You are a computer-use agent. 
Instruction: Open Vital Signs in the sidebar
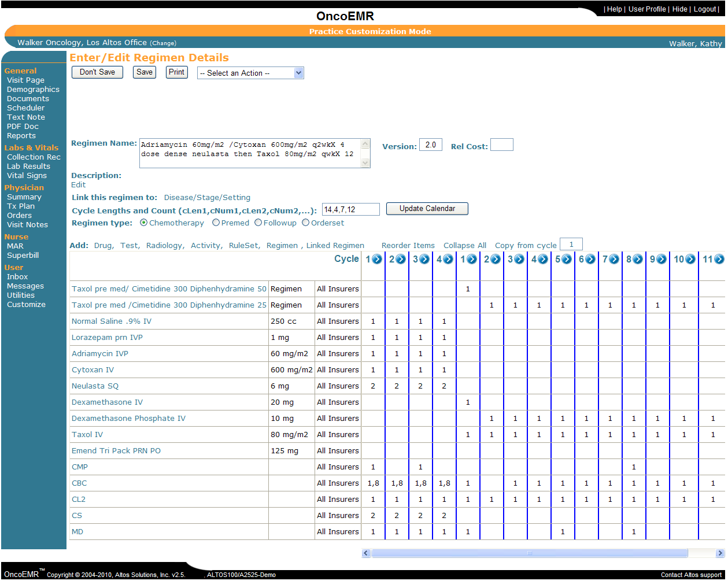27,175
